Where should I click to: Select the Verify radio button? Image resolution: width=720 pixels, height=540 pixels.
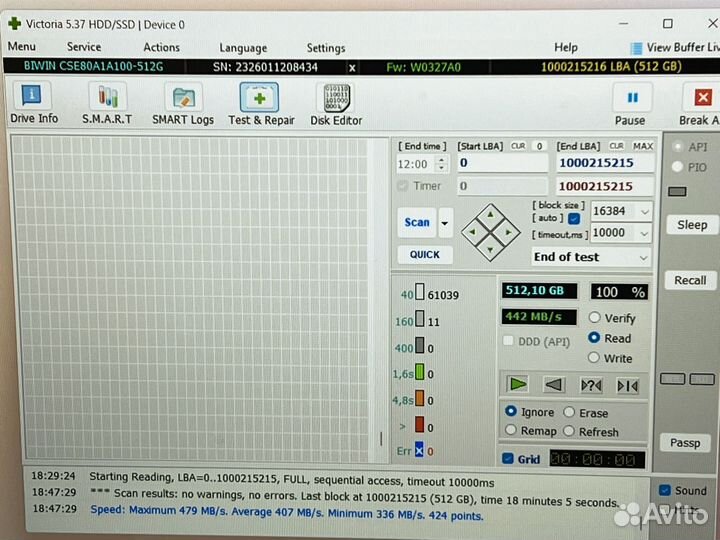click(594, 318)
